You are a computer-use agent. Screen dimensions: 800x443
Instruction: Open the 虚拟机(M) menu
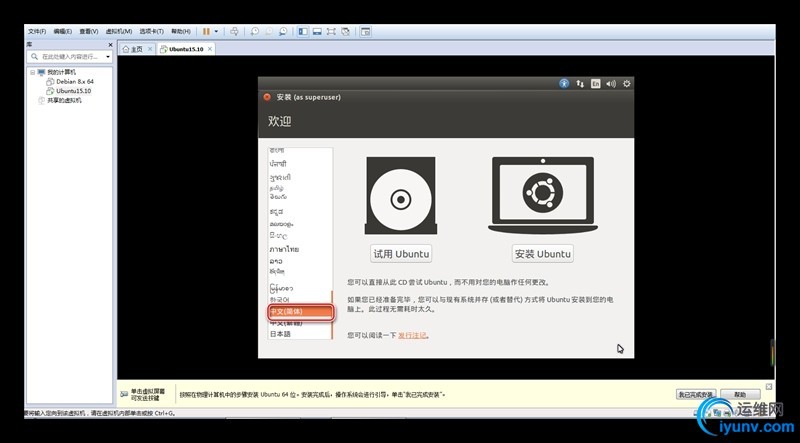pos(119,32)
